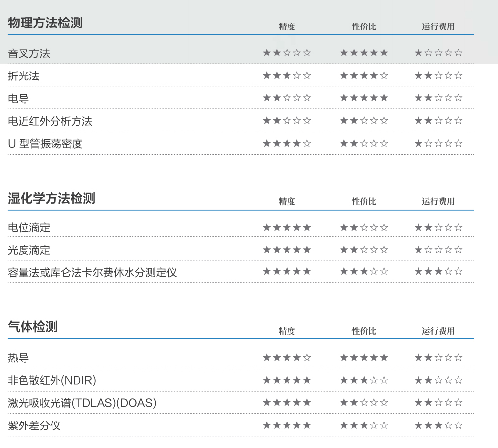Click the 容量法或库仑法卡尔费休水分测定仪 label
This screenshot has height=448, width=498.
point(92,273)
